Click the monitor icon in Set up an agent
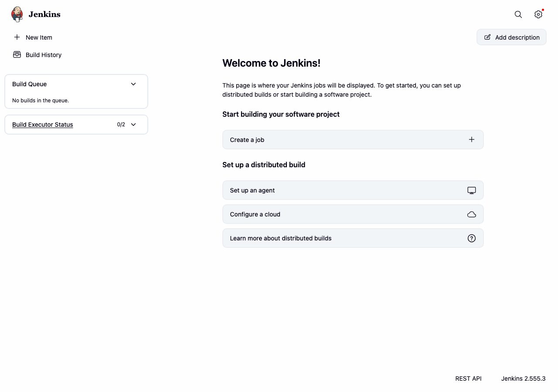The height and width of the screenshot is (392, 558). coord(472,190)
